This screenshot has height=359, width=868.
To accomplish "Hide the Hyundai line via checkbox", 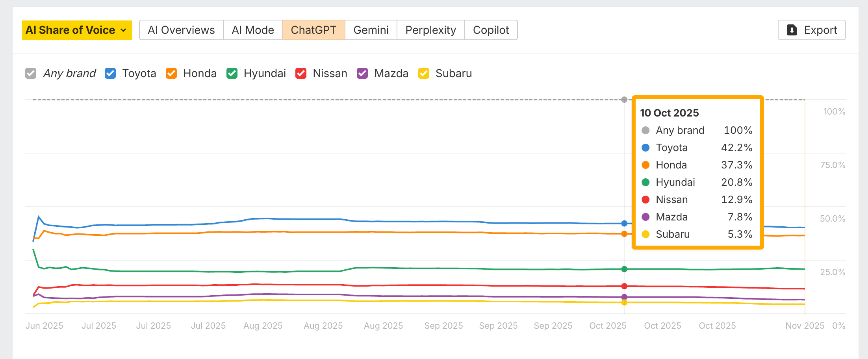I will 232,73.
